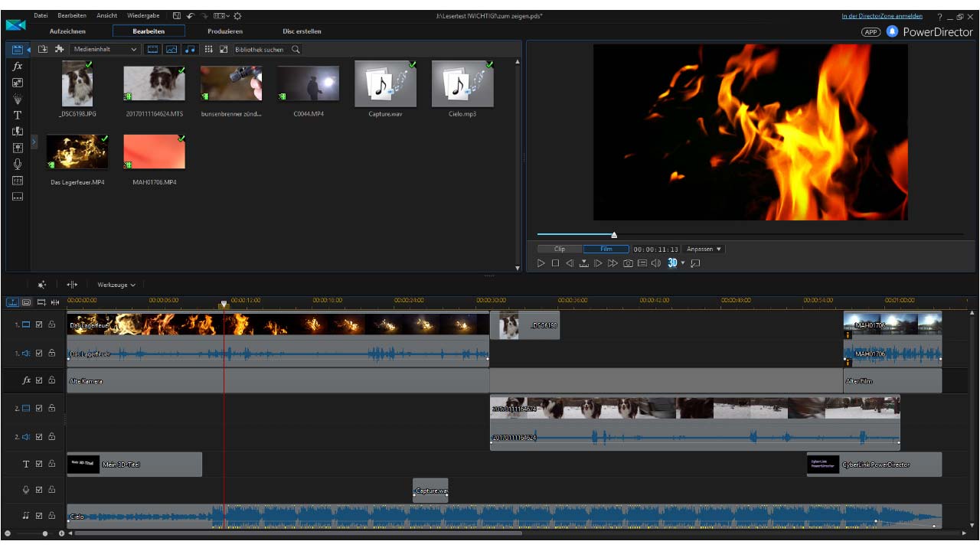Take a snapshot with the camera icon
980x551 pixels.
tap(628, 263)
